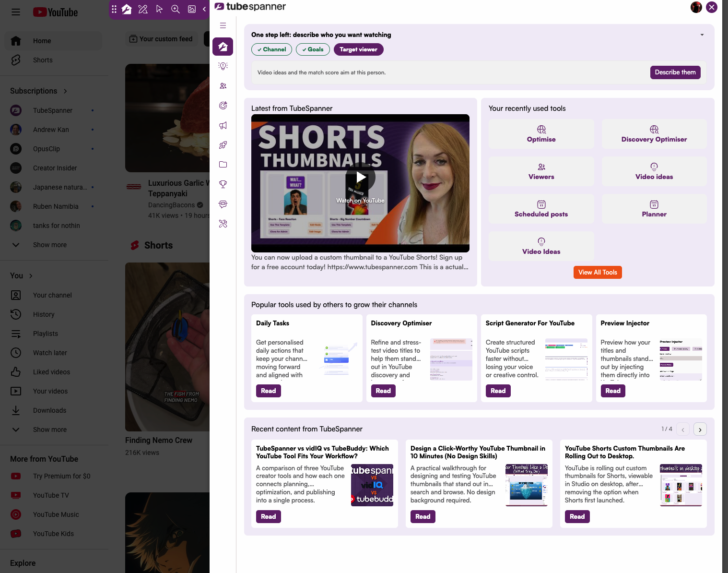Click the View All Tools button
This screenshot has height=573, width=728.
coord(598,272)
